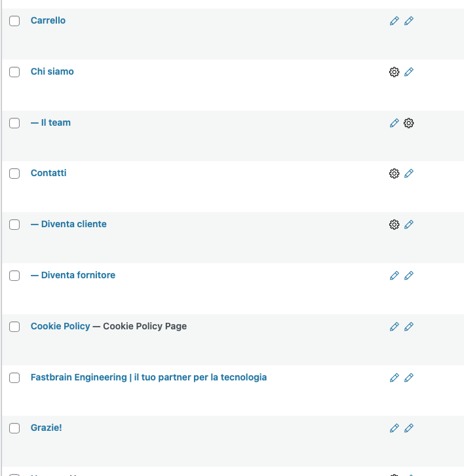
Task: Open the Grazie! page link
Action: pyautogui.click(x=46, y=428)
